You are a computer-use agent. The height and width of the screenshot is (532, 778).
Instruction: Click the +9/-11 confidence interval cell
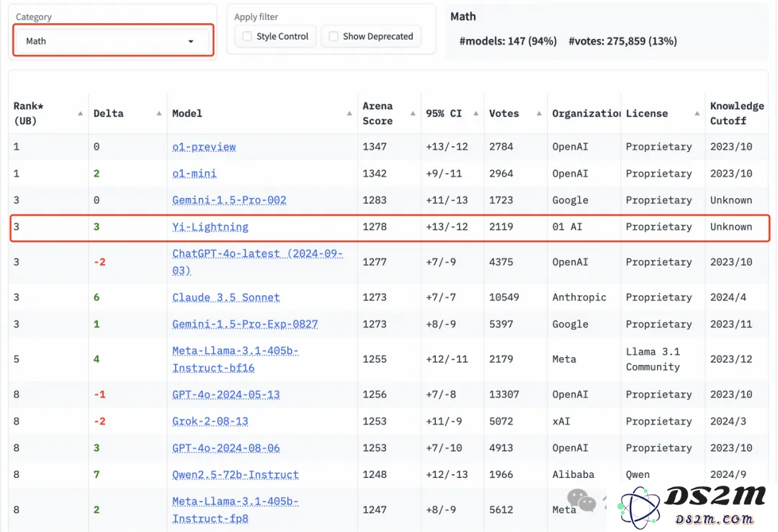click(x=444, y=173)
